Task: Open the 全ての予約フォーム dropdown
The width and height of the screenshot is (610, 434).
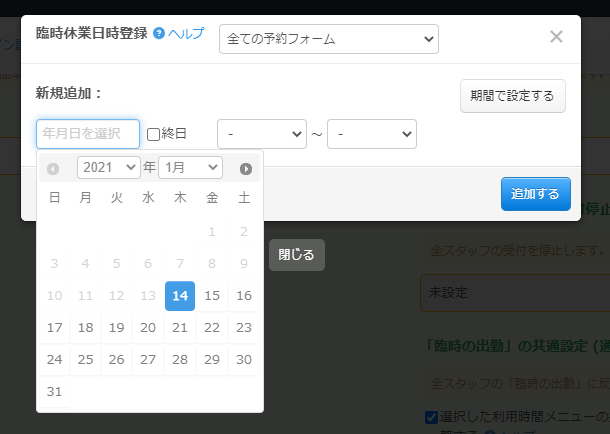Action: (328, 39)
